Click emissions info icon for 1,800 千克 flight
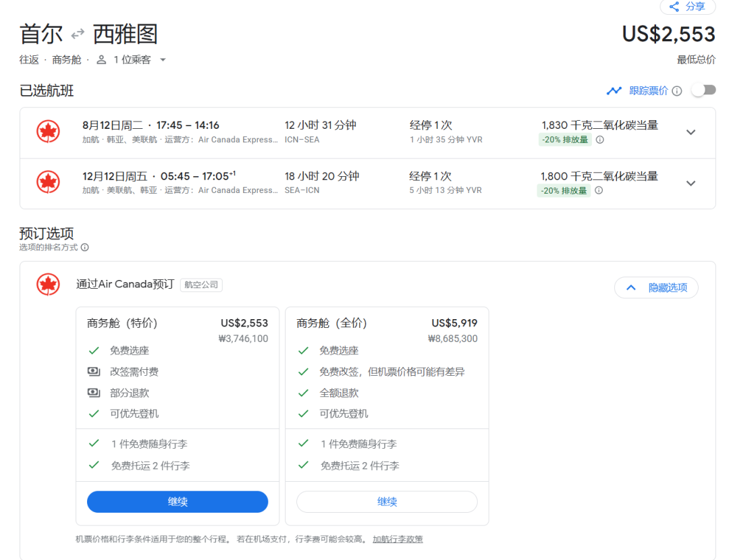The image size is (729, 560). [599, 190]
